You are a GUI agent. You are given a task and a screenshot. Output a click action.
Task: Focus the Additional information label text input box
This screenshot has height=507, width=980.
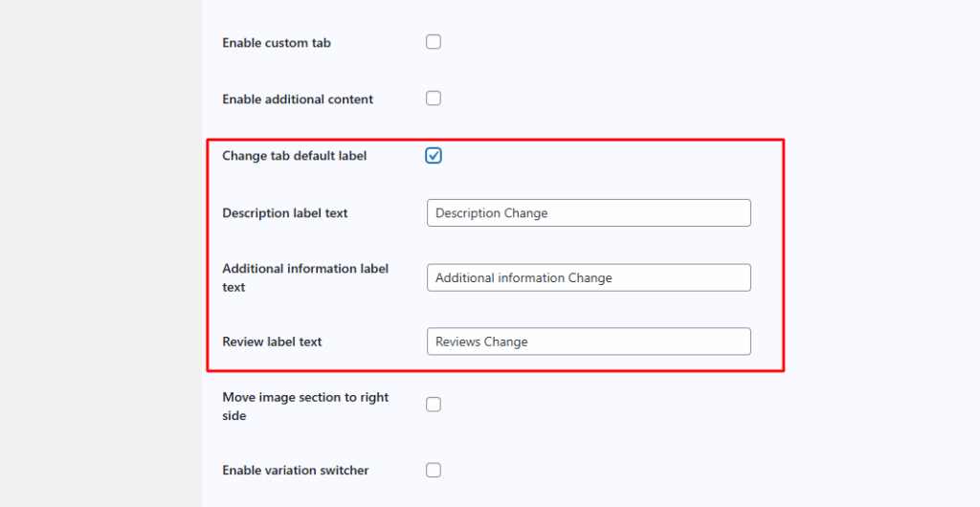point(589,277)
